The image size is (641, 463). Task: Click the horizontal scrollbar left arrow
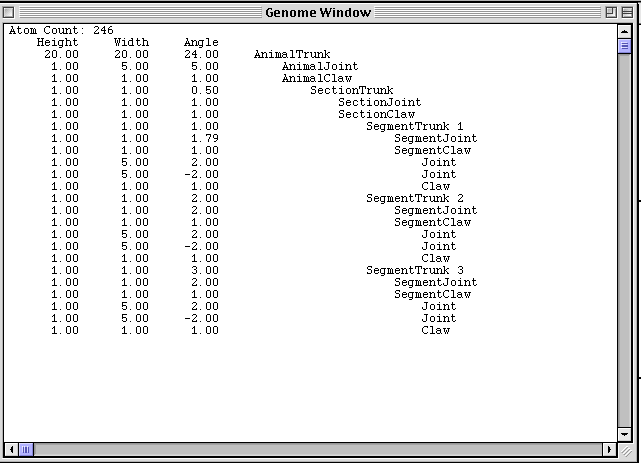pos(11,450)
